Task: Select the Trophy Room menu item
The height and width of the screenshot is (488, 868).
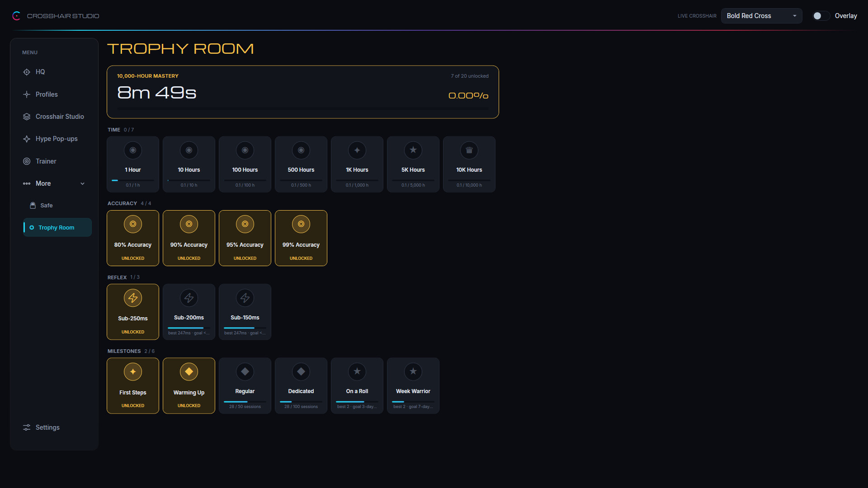Action: pos(57,227)
